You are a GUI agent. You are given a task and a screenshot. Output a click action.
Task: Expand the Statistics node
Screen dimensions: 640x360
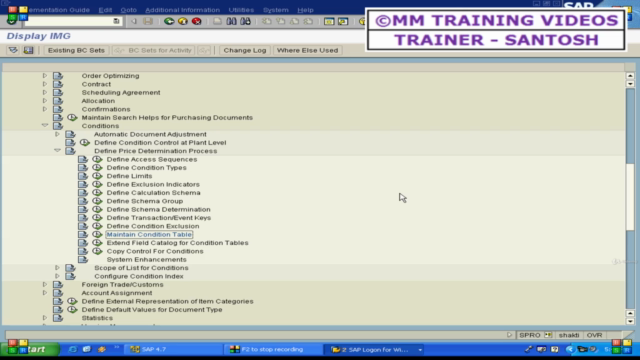[45, 318]
